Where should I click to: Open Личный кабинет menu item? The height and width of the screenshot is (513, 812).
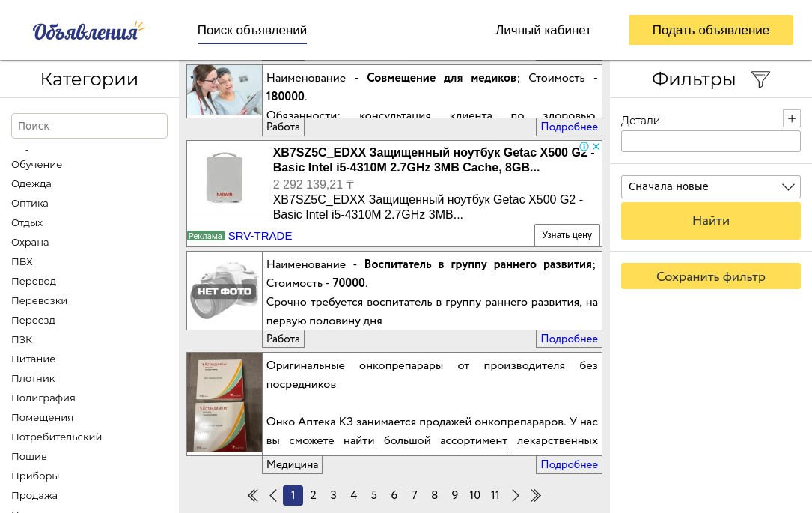pyautogui.click(x=543, y=31)
